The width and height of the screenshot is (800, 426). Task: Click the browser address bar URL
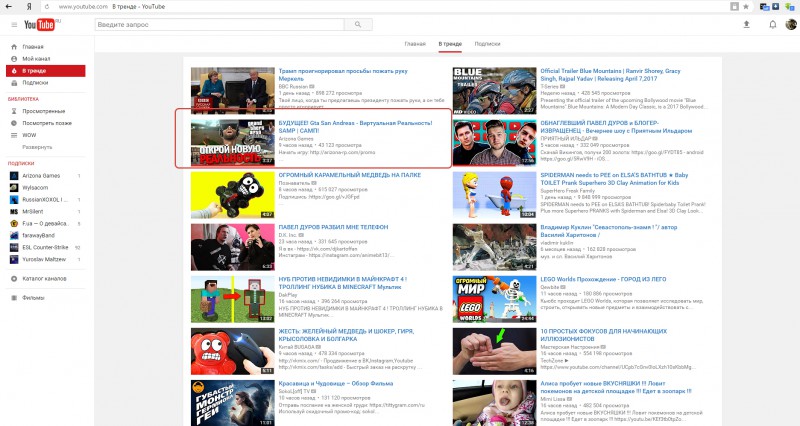coord(83,7)
